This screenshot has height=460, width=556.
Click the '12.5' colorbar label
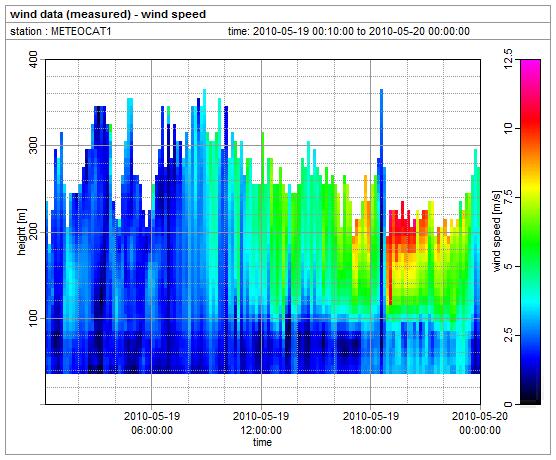(x=508, y=60)
